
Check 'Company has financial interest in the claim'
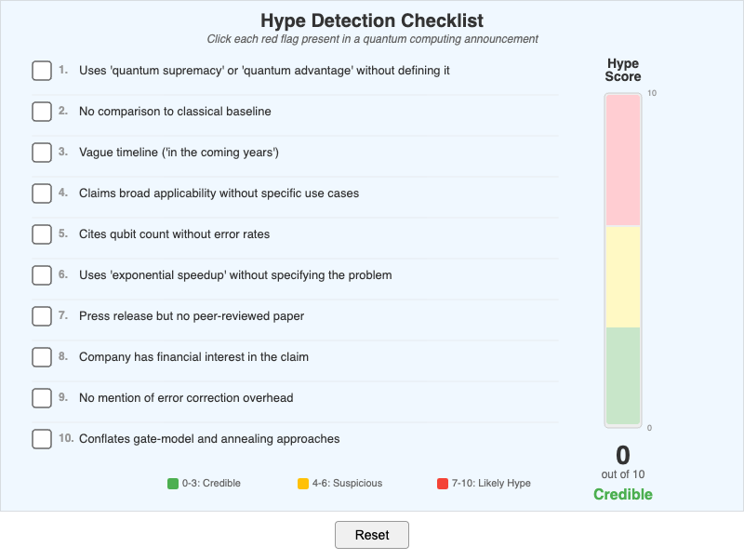[41, 357]
